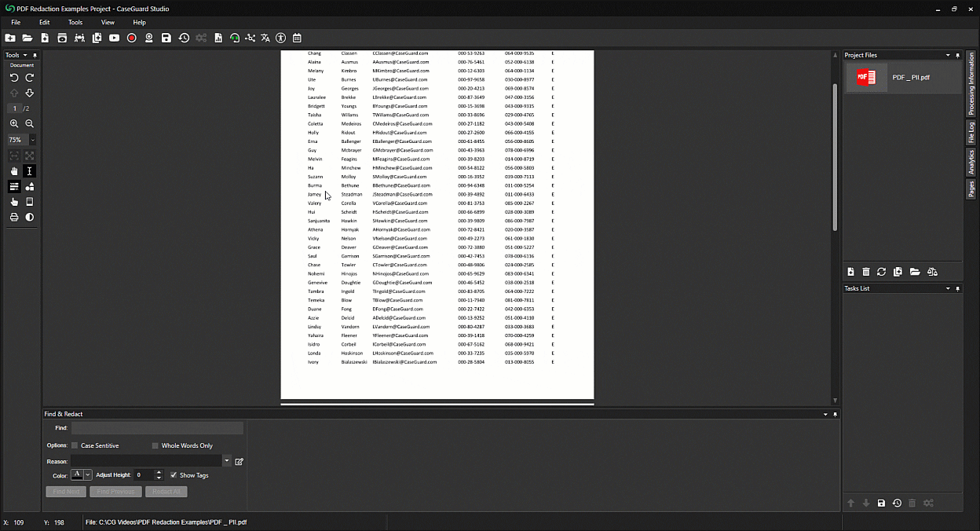Click the language translation toolbar icon
The height and width of the screenshot is (531, 980).
coord(265,38)
